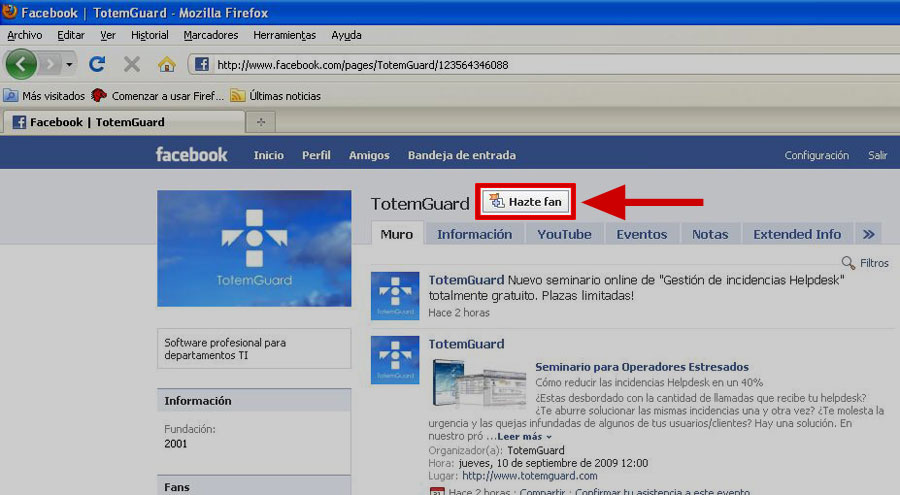Switch to the Información tab
This screenshot has height=495, width=900.
click(474, 234)
